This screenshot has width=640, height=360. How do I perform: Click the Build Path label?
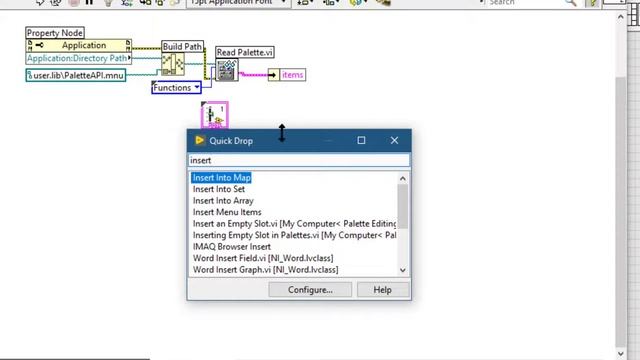point(182,47)
